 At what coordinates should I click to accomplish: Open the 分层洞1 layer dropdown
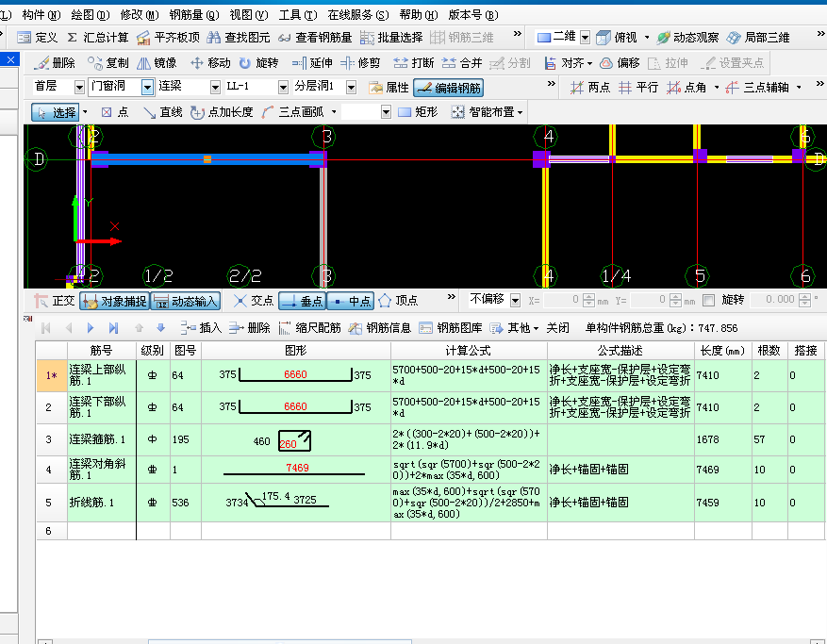point(352,87)
